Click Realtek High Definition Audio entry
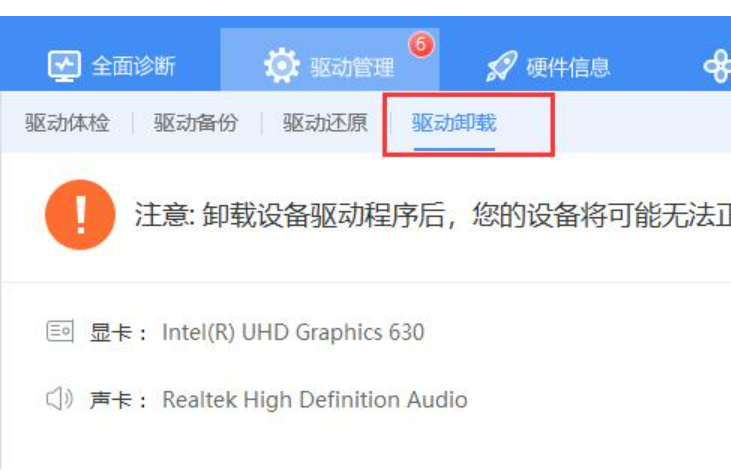 (315, 400)
